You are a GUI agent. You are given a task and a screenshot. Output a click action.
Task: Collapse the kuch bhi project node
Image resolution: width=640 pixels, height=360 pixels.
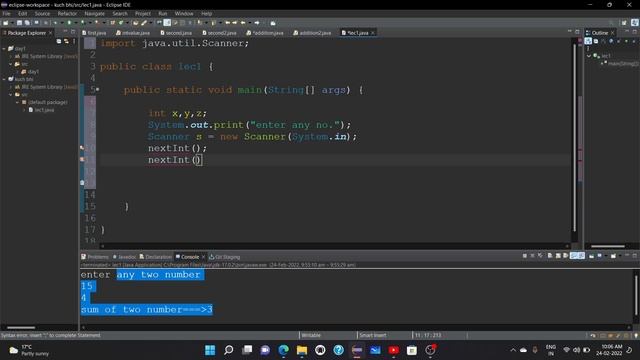point(4,79)
